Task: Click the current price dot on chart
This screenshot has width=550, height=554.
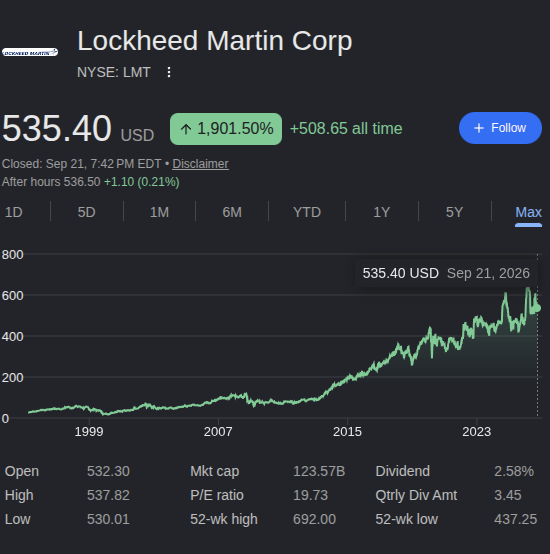Action: tap(538, 308)
